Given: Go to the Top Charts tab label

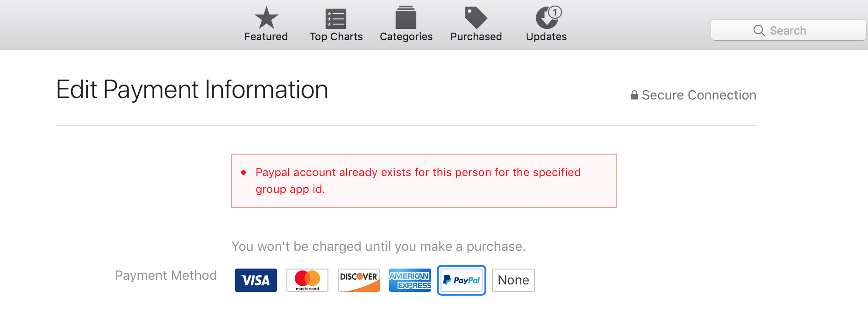Looking at the screenshot, I should (336, 37).
